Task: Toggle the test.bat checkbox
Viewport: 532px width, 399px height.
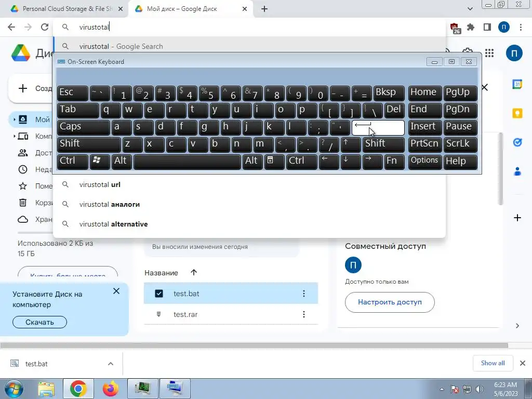Action: [x=159, y=294]
